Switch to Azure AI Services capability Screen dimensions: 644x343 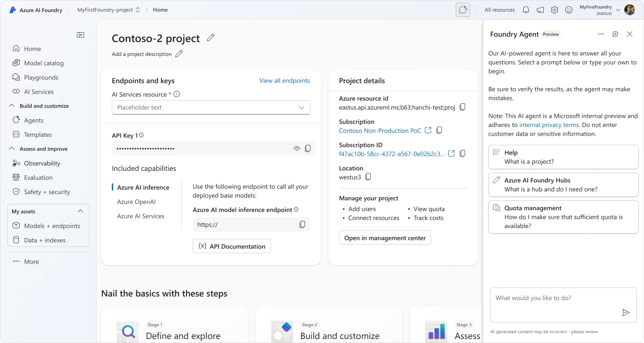[x=141, y=216]
